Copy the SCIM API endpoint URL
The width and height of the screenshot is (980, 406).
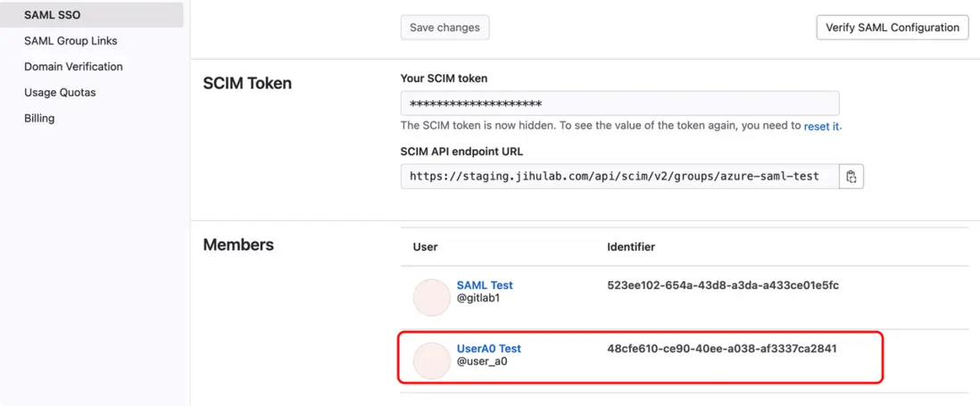(851, 177)
